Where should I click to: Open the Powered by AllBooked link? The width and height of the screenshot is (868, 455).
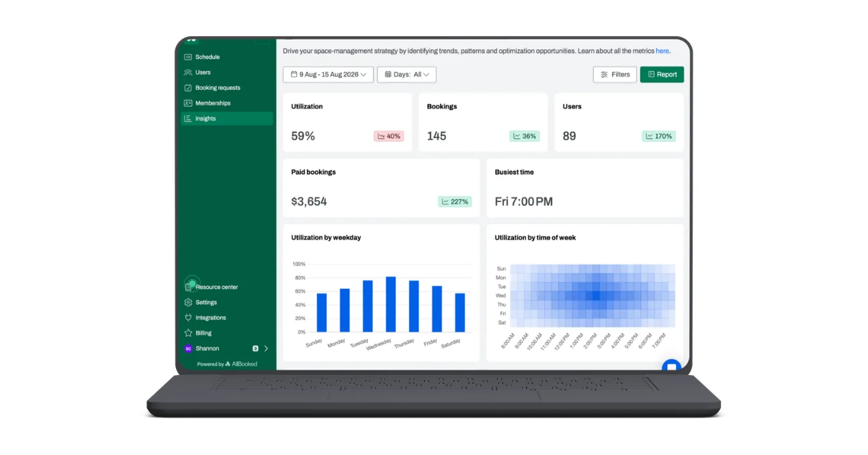(227, 364)
